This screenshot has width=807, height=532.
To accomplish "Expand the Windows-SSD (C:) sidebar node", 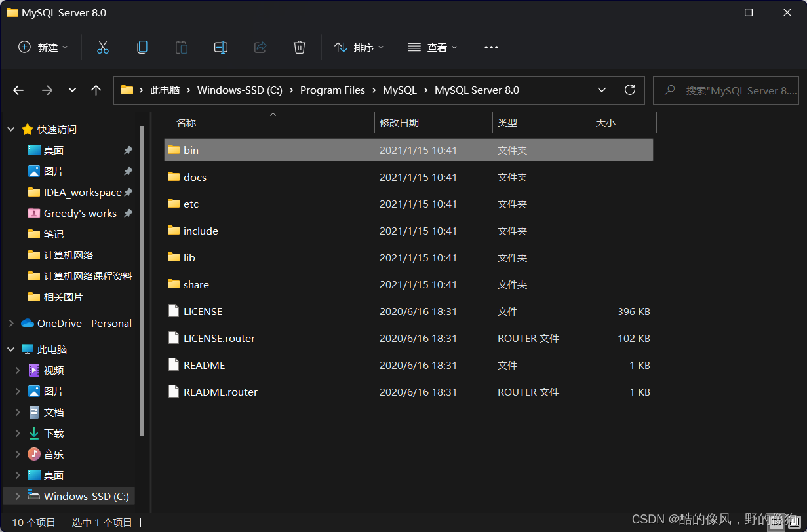I will pyautogui.click(x=18, y=496).
